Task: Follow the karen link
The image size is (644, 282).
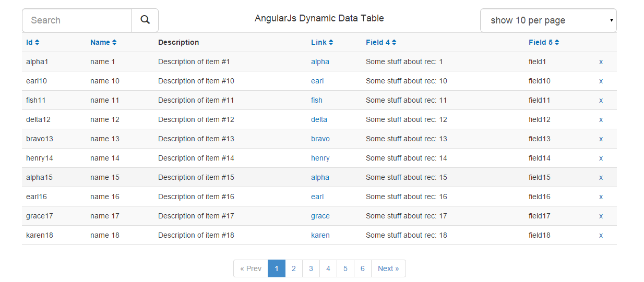Action: pos(320,235)
